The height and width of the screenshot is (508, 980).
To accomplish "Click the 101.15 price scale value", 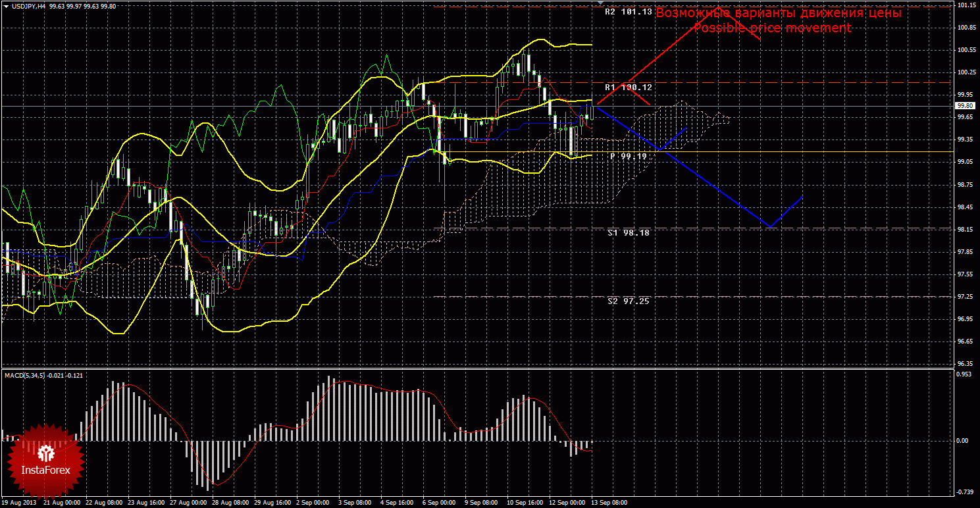I will (966, 5).
